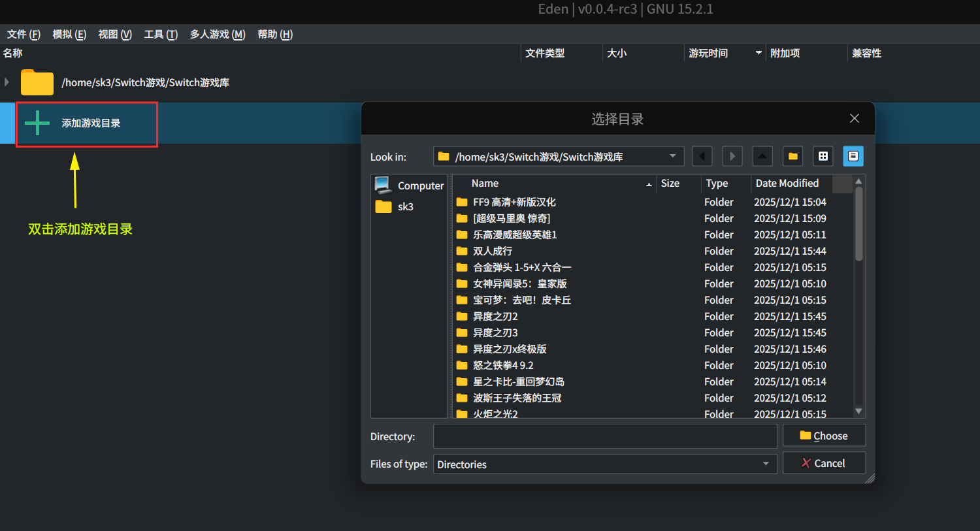Viewport: 980px width, 531px height.
Task: Select Computer in the sidebar
Action: pos(410,185)
